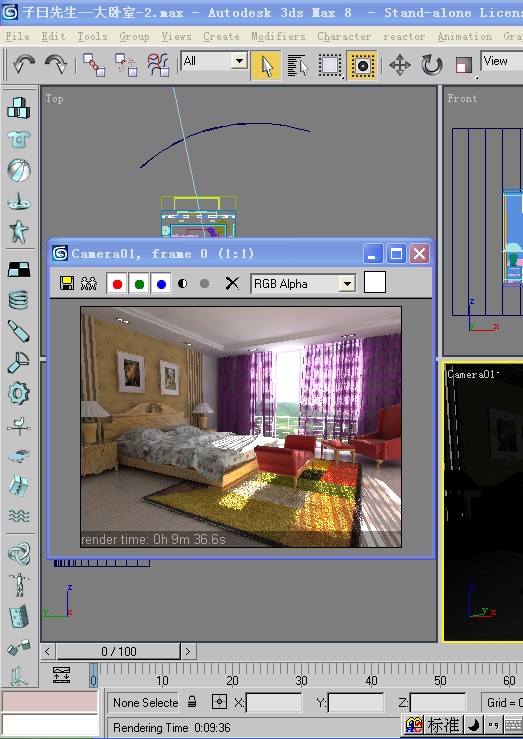Activate the Select and Scale tool
Viewport: 523px width, 739px height.
click(x=464, y=65)
